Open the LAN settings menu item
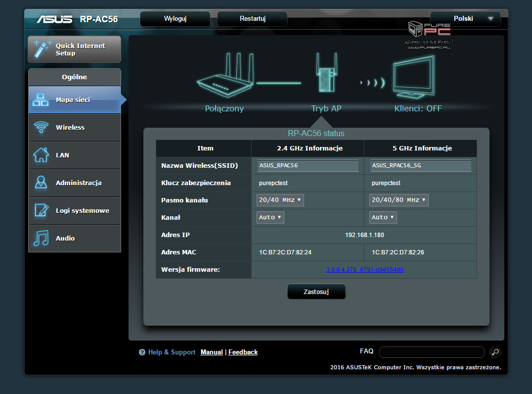Viewport: 532px width, 394px height. [75, 155]
